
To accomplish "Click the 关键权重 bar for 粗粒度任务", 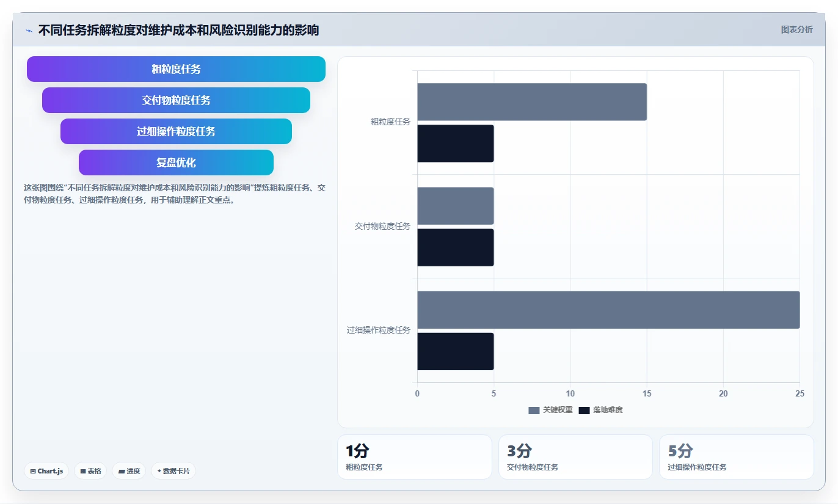I will click(532, 102).
